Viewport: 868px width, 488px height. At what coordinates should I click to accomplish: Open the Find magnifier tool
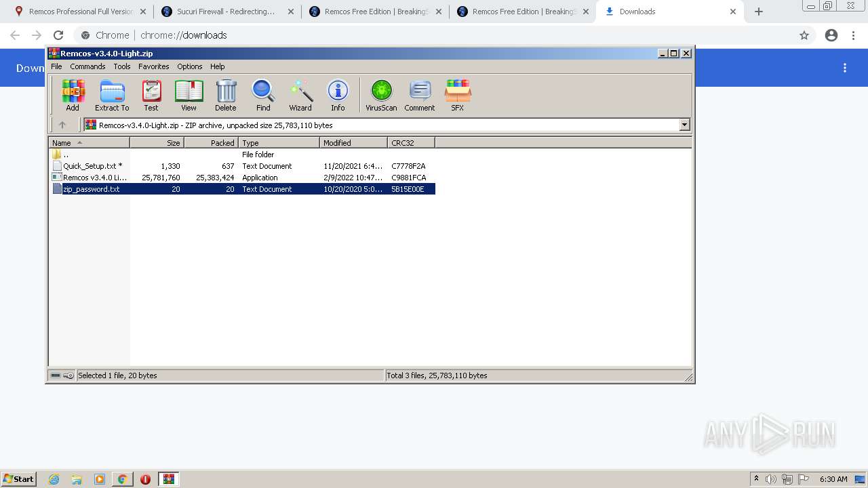tap(263, 95)
